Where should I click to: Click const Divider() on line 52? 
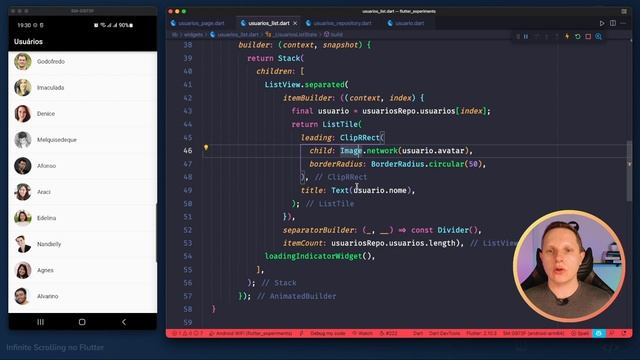click(444, 230)
